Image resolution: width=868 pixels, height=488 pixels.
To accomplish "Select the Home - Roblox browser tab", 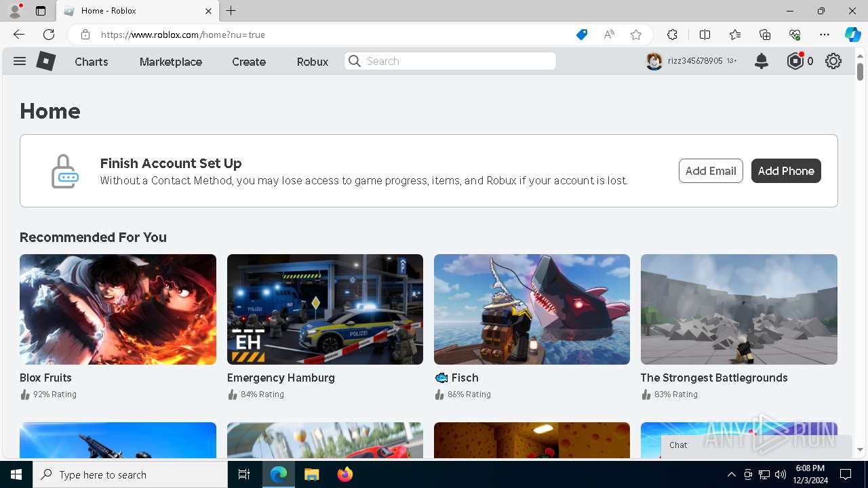I will pos(138,11).
